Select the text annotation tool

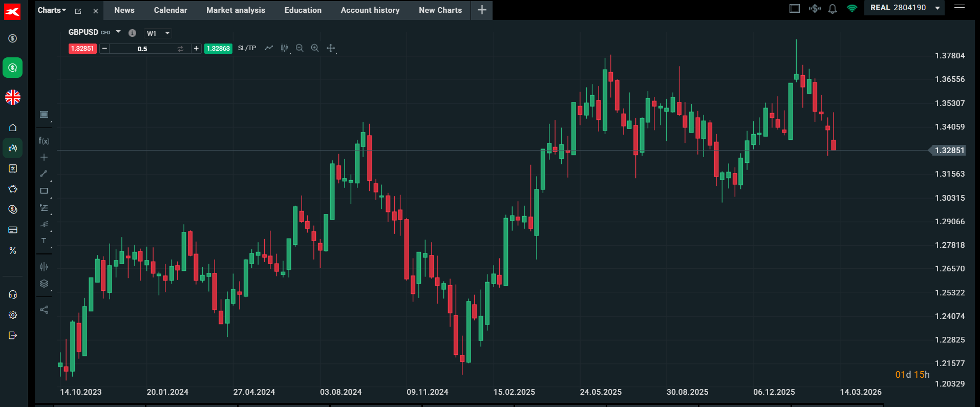click(44, 241)
